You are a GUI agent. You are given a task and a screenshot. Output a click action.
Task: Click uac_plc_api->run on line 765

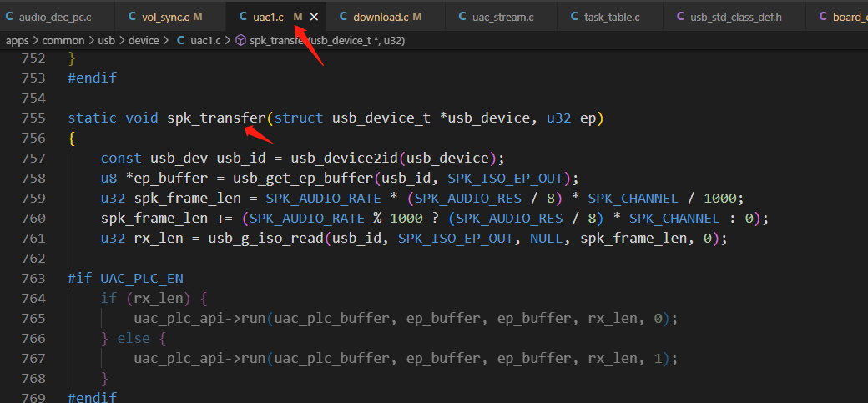199,318
